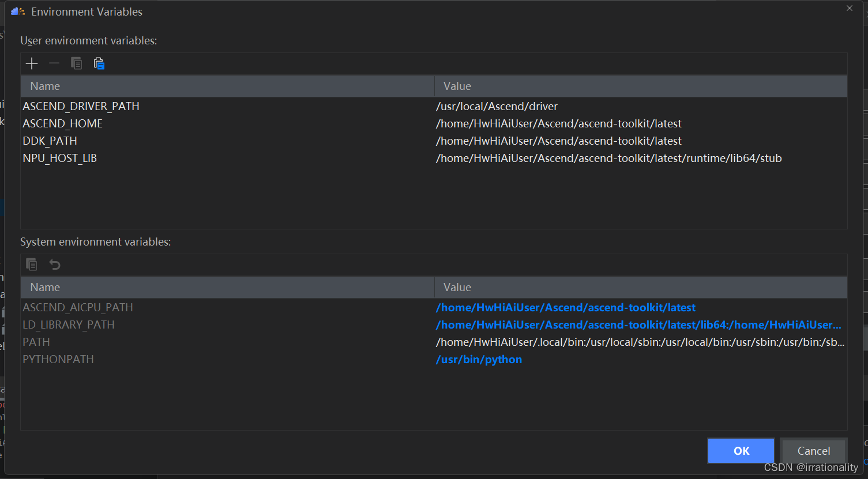868x479 pixels.
Task: Copy the selected user environment variable
Action: point(76,63)
